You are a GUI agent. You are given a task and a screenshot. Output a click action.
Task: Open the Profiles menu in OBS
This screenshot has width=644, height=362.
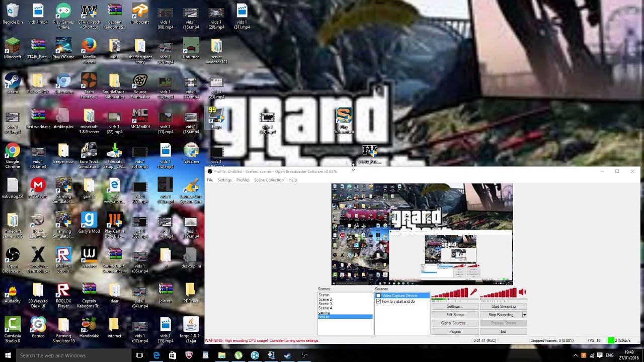coord(243,180)
